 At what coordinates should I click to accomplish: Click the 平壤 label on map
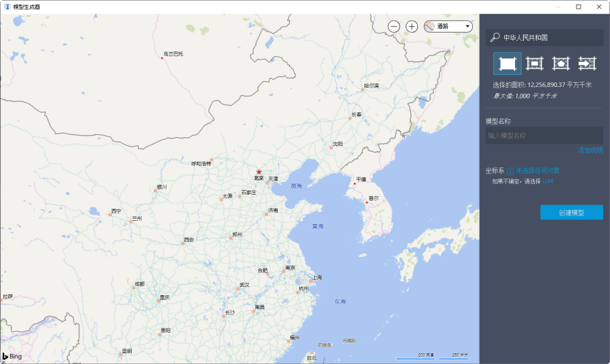click(361, 180)
